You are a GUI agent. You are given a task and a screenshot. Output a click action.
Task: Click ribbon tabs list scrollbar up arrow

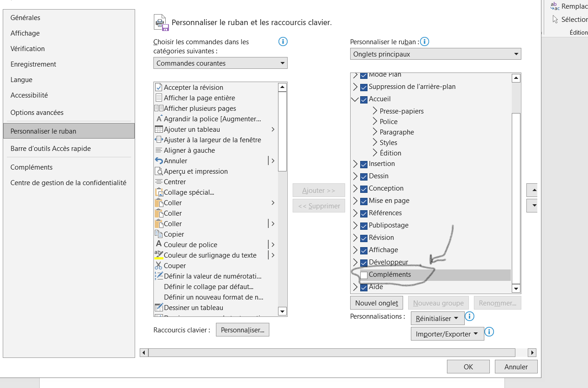tap(516, 78)
